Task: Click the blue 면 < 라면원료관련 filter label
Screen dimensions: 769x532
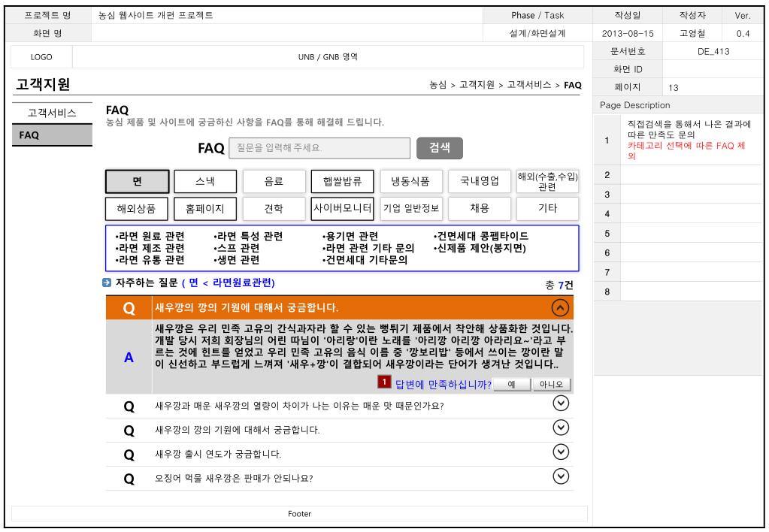Action: click(229, 283)
